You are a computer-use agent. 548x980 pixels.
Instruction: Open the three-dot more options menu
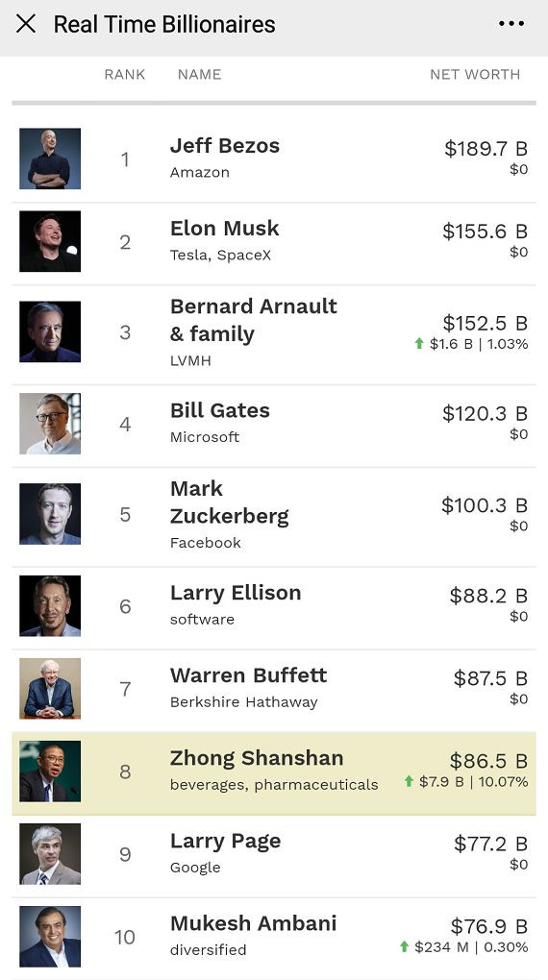click(511, 24)
